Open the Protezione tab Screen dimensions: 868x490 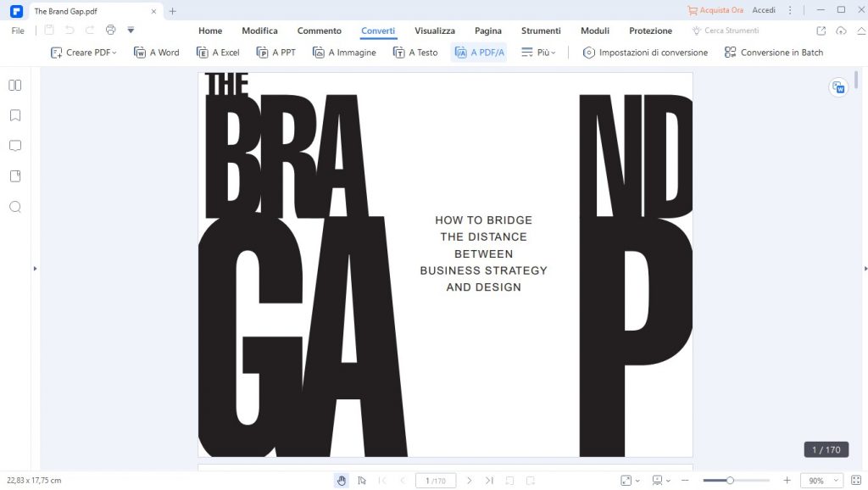pos(650,31)
